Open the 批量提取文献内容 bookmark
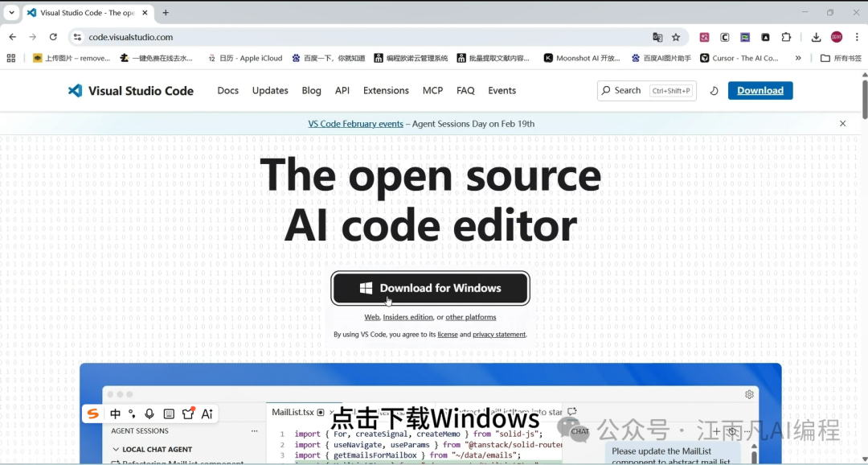 [x=493, y=58]
